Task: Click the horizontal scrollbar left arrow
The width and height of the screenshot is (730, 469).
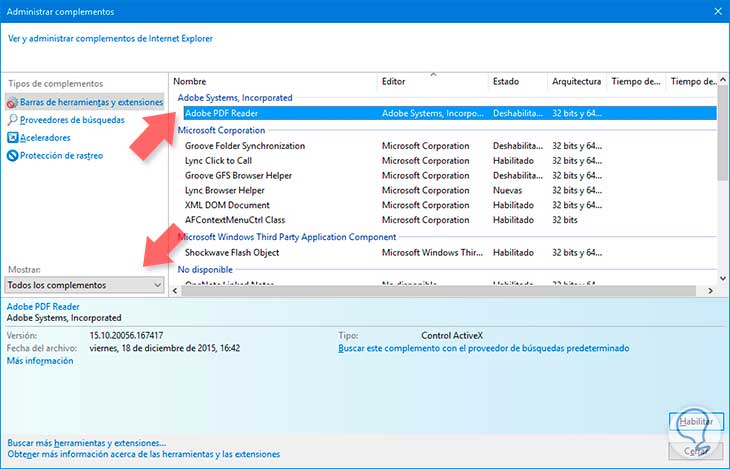Action: 175,291
